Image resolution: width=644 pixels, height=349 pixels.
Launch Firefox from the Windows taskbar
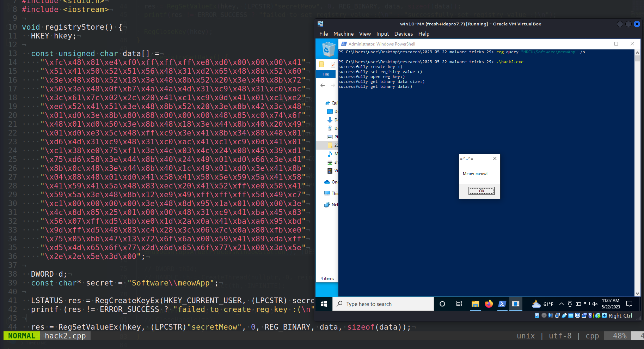pyautogui.click(x=489, y=304)
